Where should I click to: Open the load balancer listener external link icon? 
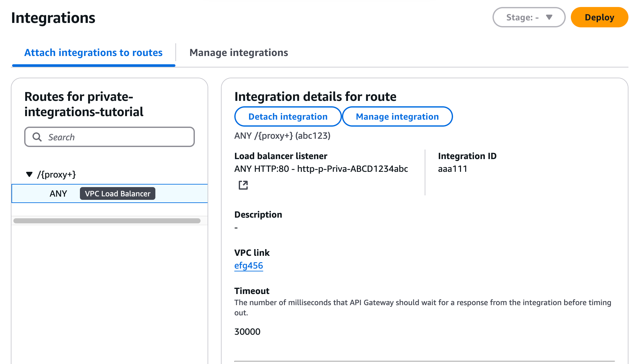coord(243,185)
